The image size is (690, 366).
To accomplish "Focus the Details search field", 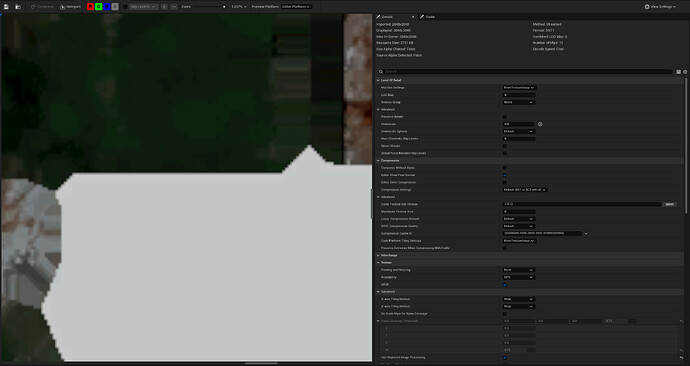I will pos(526,72).
